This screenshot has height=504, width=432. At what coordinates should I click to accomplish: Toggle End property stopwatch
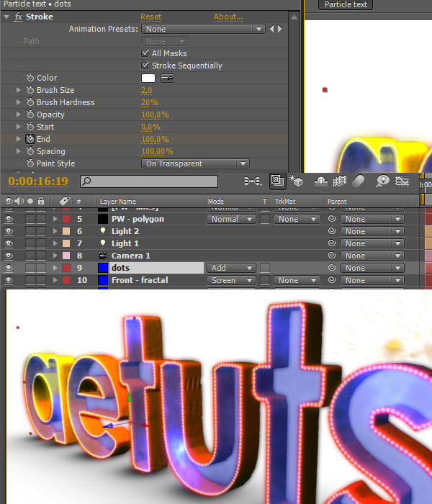[x=30, y=139]
